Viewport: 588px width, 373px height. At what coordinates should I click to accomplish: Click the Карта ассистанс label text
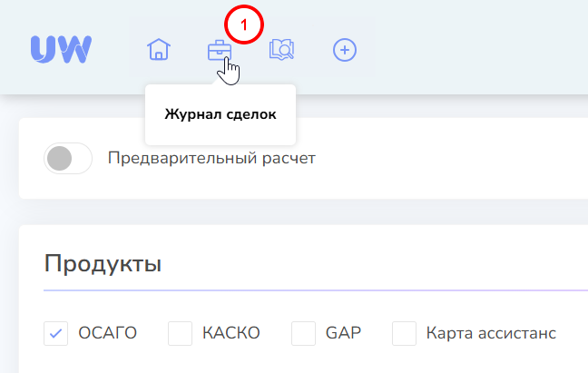pos(491,333)
